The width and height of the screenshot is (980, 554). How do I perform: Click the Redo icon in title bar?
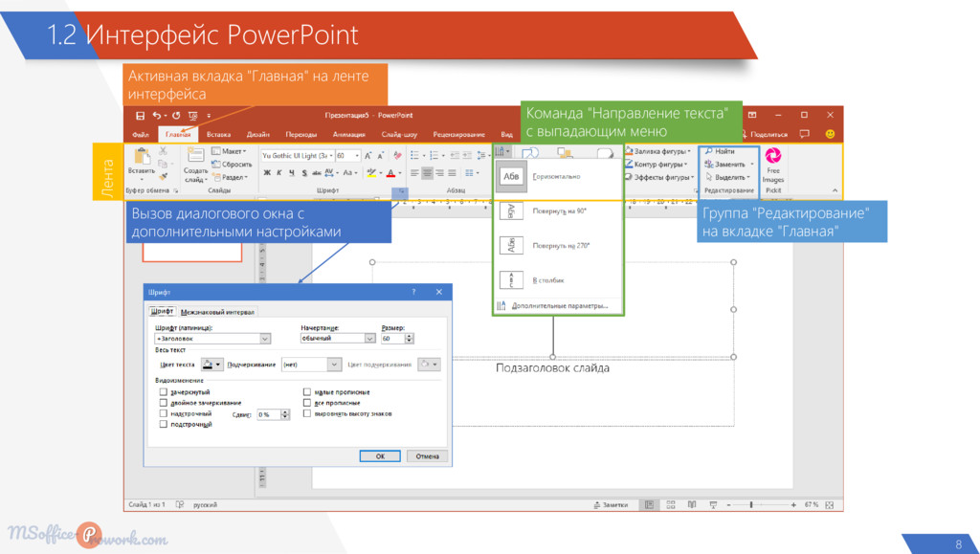coord(176,116)
